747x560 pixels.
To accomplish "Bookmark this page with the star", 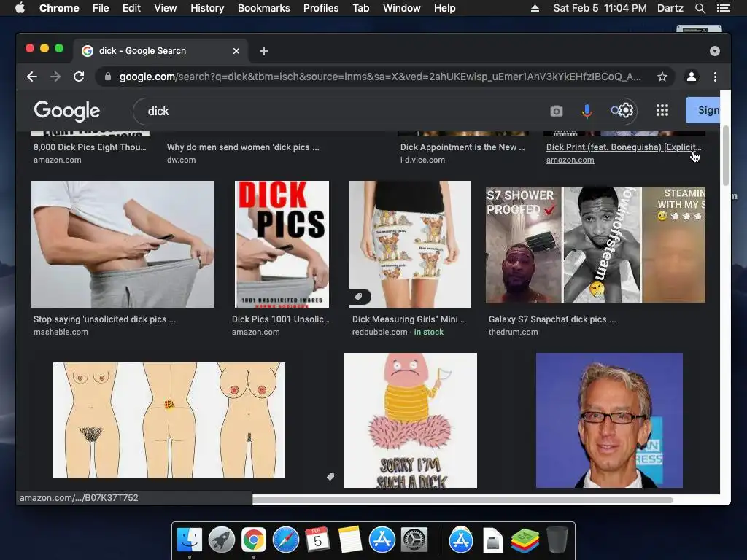I will tap(662, 77).
